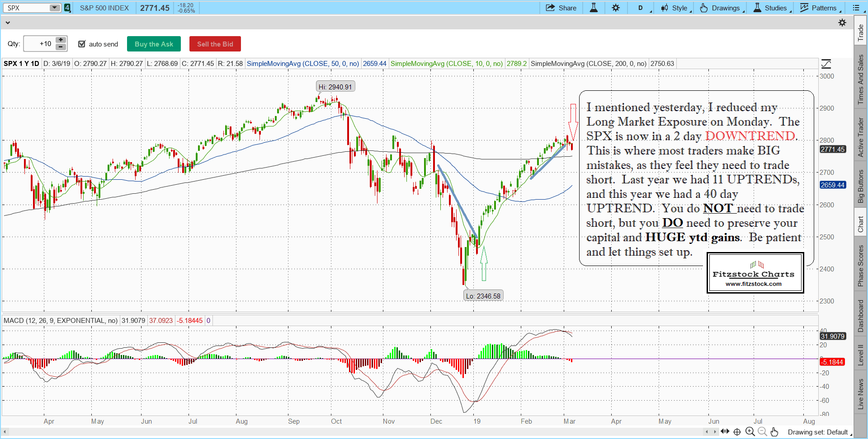Open the SPX symbol dropdown
Viewport: 868px width, 439px height.
pyautogui.click(x=54, y=8)
